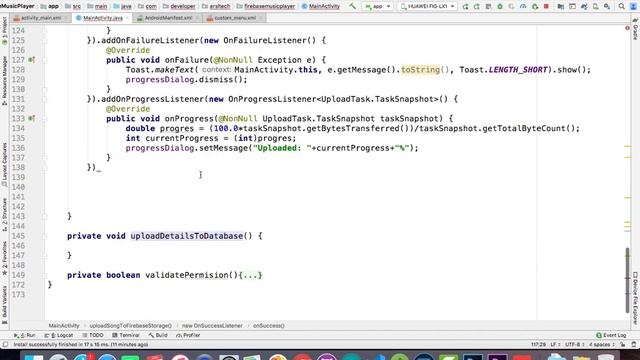Toggle the Layout Captures tool window

point(4,164)
